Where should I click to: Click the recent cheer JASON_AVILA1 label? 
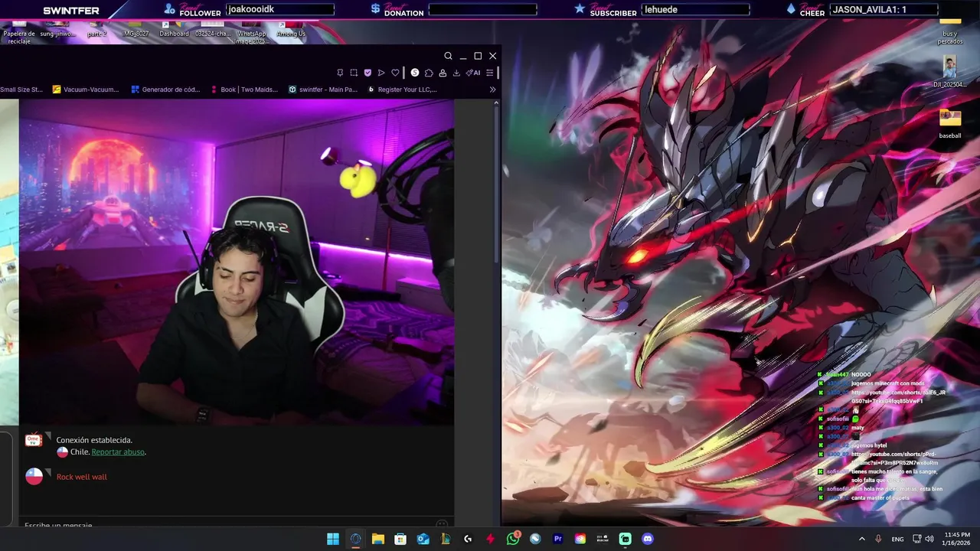[884, 9]
